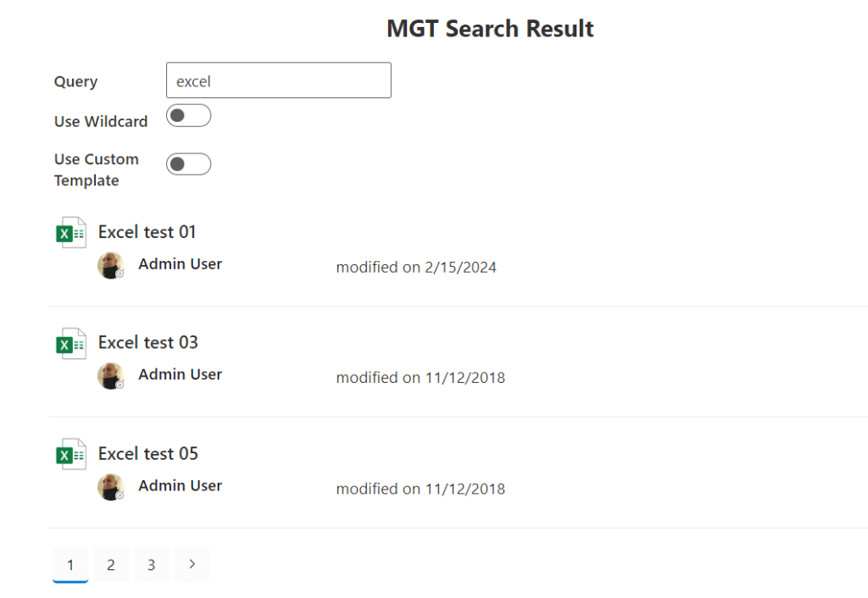
Task: Click Admin User name under Excel test 03
Action: (181, 374)
